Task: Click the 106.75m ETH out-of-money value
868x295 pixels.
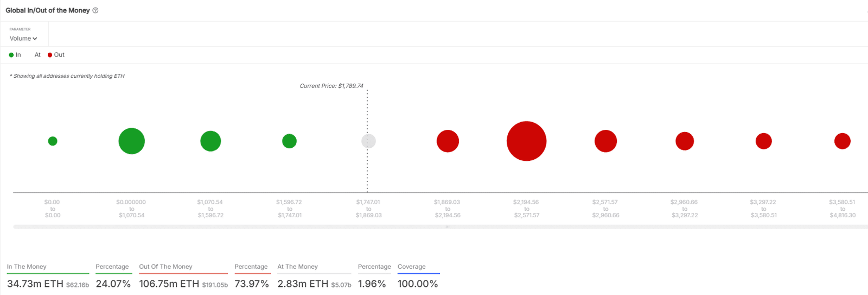Action: click(x=169, y=284)
